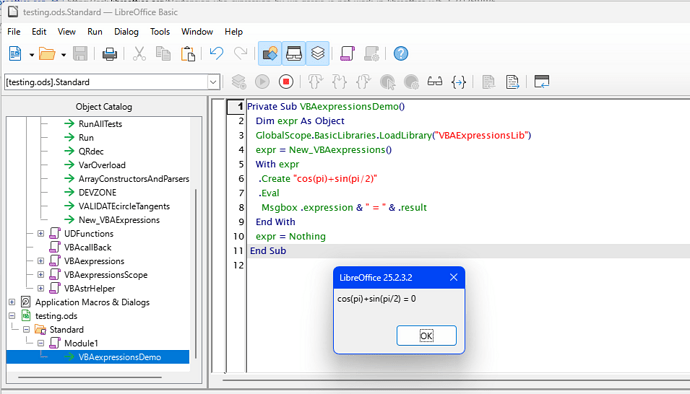Click the Enable Watch glasses icon
Screen dimensions: 690x394
coord(435,82)
